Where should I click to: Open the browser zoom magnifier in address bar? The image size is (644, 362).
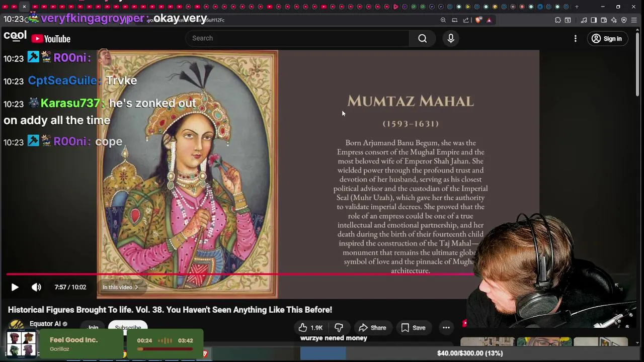pos(443,20)
